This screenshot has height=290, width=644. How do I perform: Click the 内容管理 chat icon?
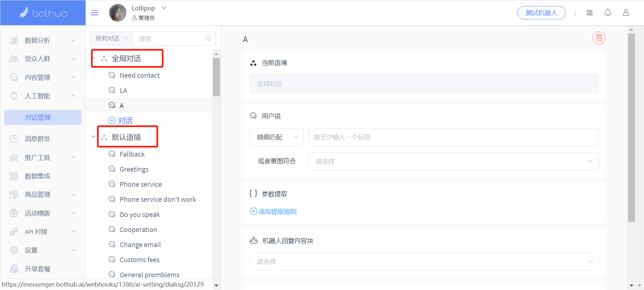(14, 77)
